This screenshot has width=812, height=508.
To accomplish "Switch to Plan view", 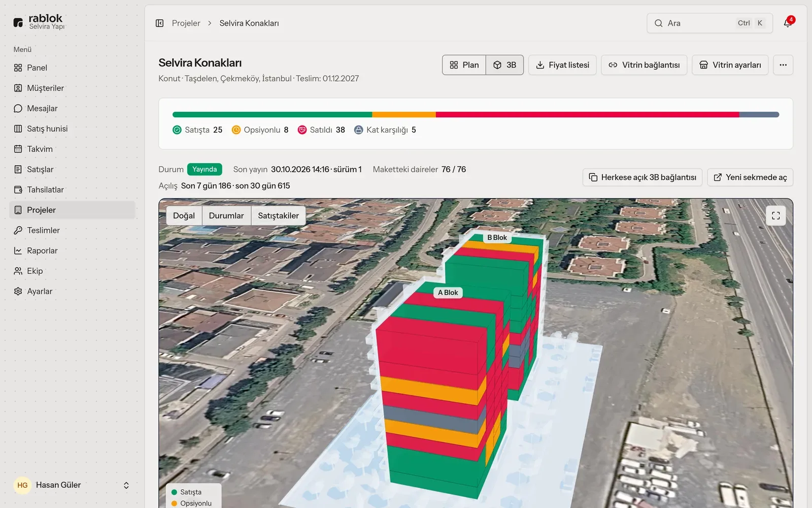I will 464,65.
